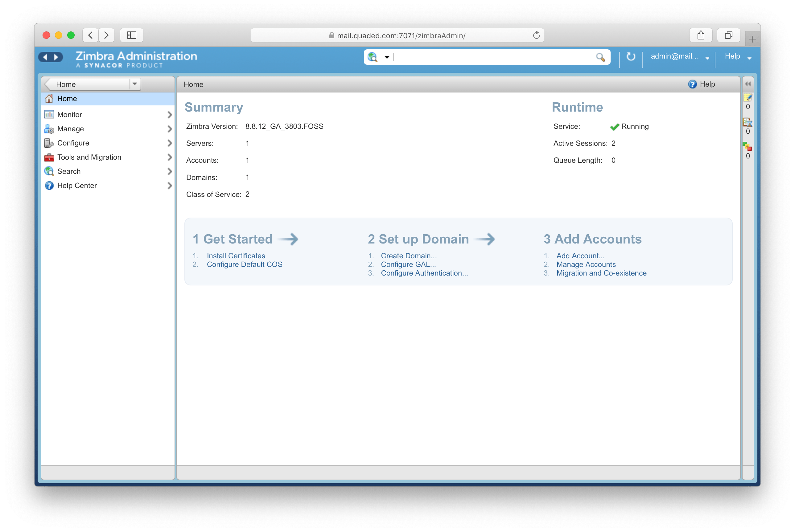Open the Migration and Co-existence link
The height and width of the screenshot is (532, 795).
pos(602,273)
